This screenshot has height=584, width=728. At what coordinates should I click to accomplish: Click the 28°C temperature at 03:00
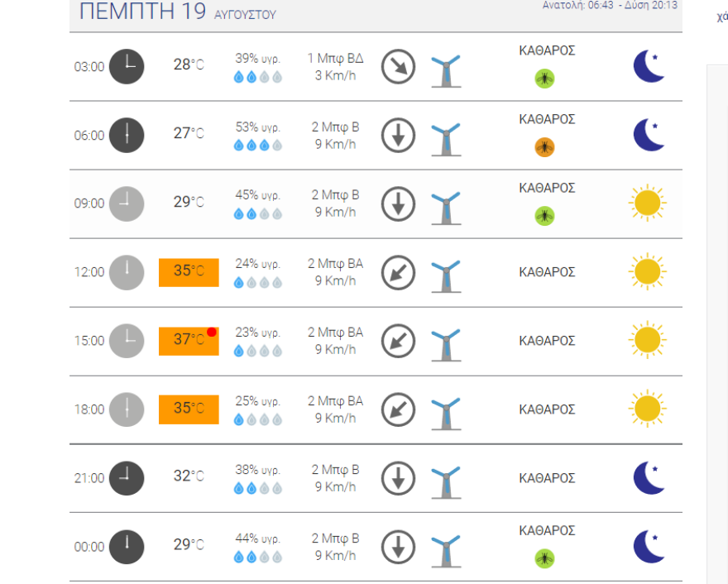(x=188, y=65)
